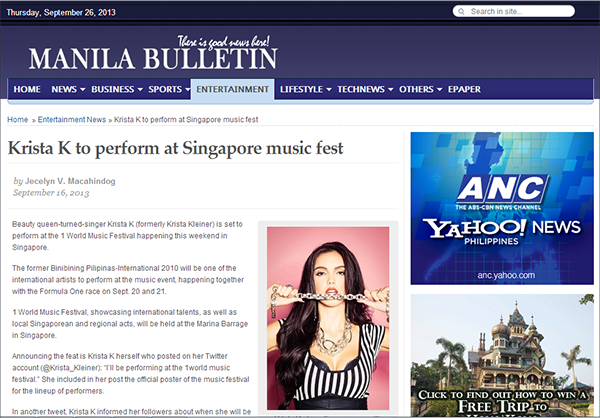This screenshot has height=418, width=600.
Task: Expand the NEWS dropdown arrow
Action: tap(83, 90)
